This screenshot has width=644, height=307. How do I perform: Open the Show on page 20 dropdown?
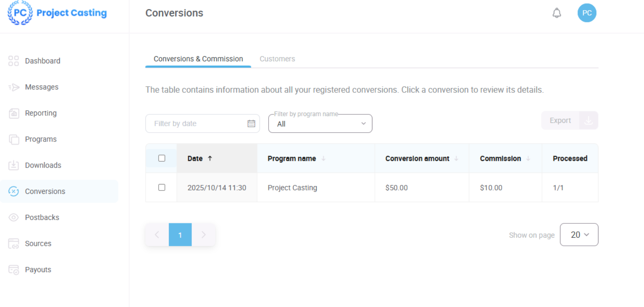coord(579,235)
